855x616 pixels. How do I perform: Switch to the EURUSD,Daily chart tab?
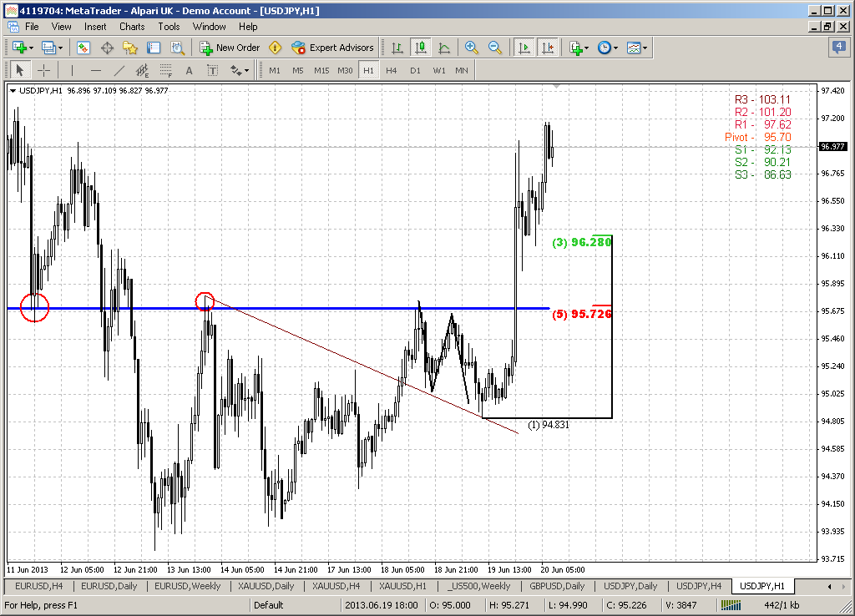pos(109,586)
